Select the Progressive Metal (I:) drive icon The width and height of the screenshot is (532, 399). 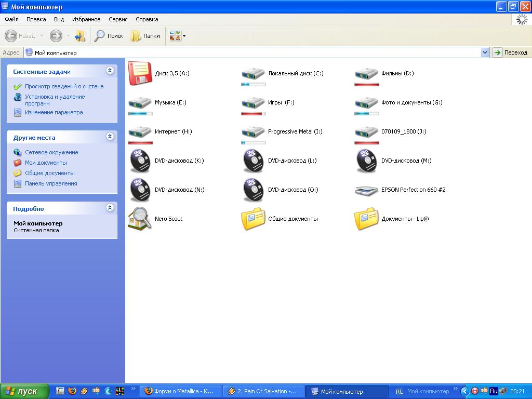(x=253, y=131)
